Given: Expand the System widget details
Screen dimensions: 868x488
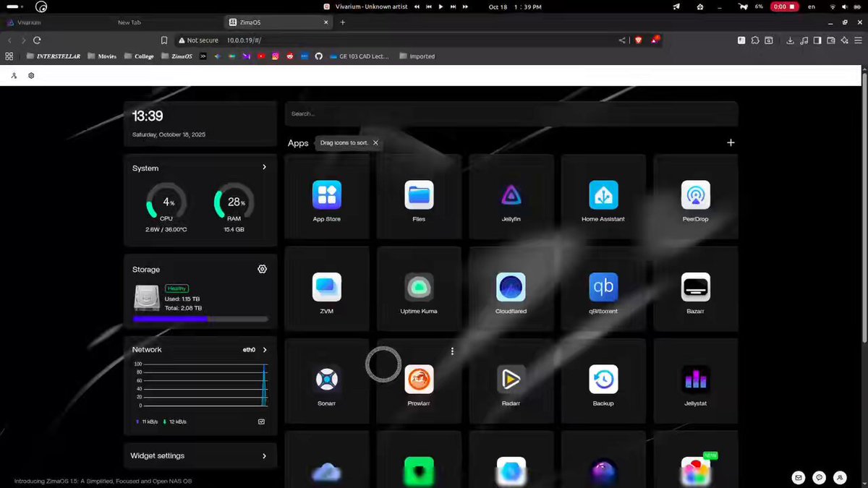Looking at the screenshot, I should tap(264, 167).
